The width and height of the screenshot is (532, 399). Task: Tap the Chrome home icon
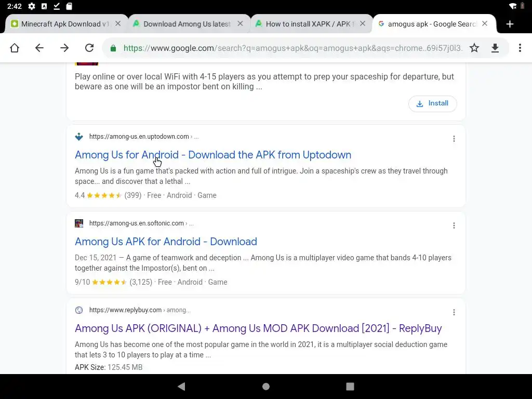[14, 48]
